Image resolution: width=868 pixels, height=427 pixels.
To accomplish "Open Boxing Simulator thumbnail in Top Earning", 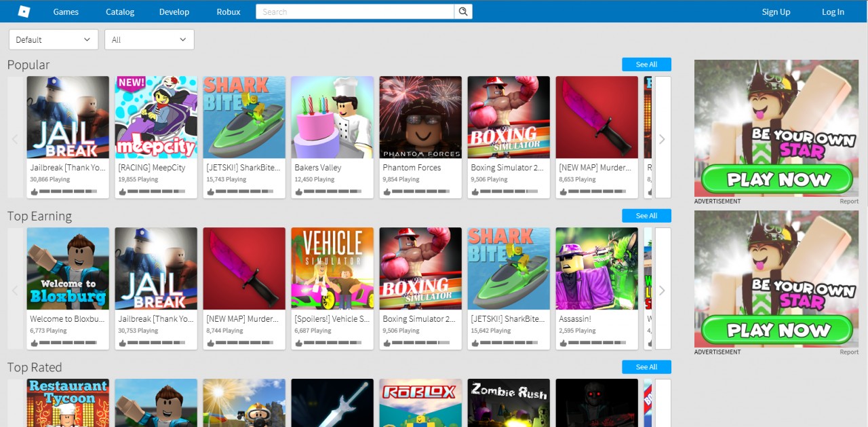I will 420,269.
